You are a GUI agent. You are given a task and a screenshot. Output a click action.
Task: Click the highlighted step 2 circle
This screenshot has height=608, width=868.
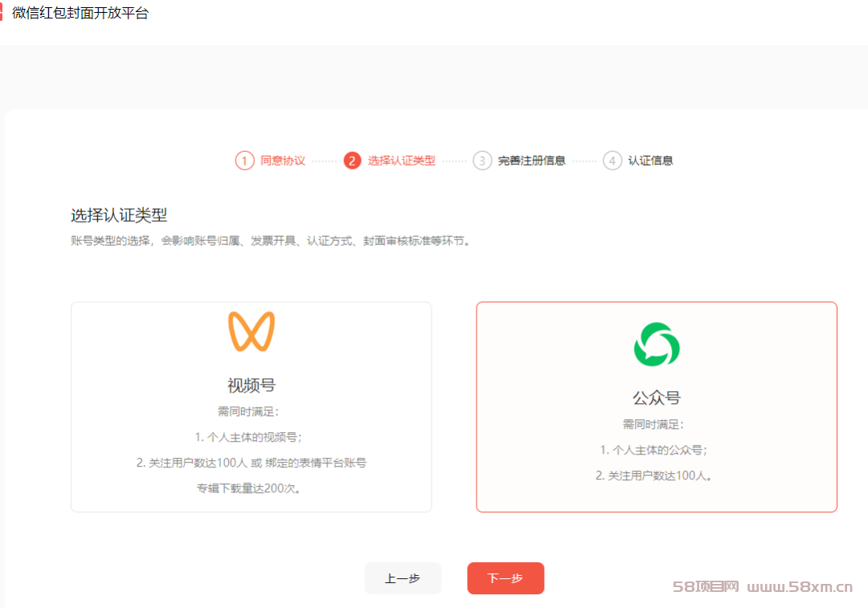(352, 161)
